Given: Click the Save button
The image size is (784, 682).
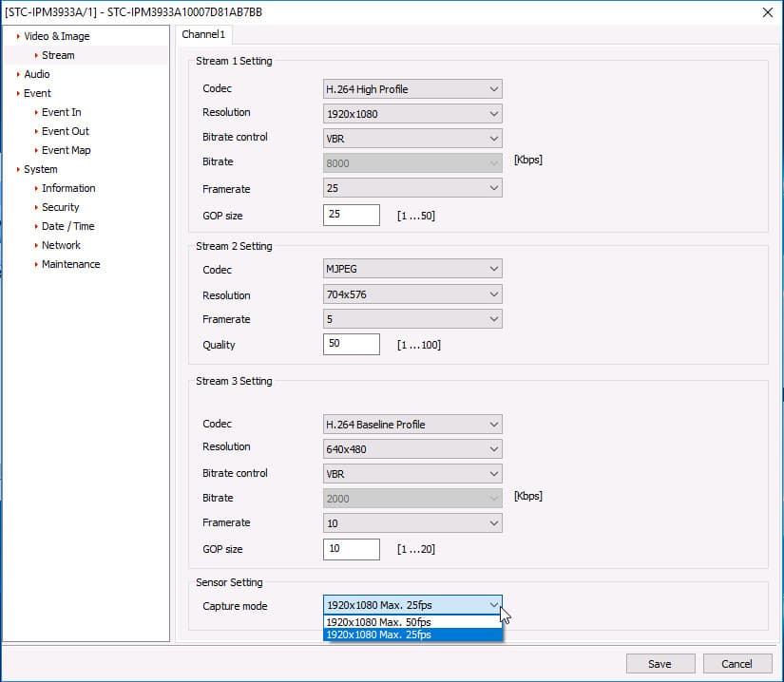Looking at the screenshot, I should tap(660, 664).
